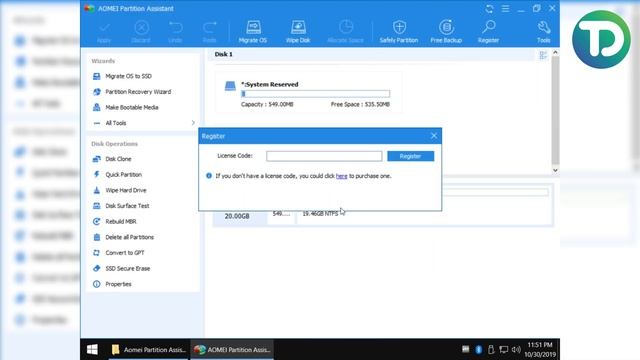Click the vertical scrollbar thumb in the disk panel
Screen dimensions: 640x360
555,110
